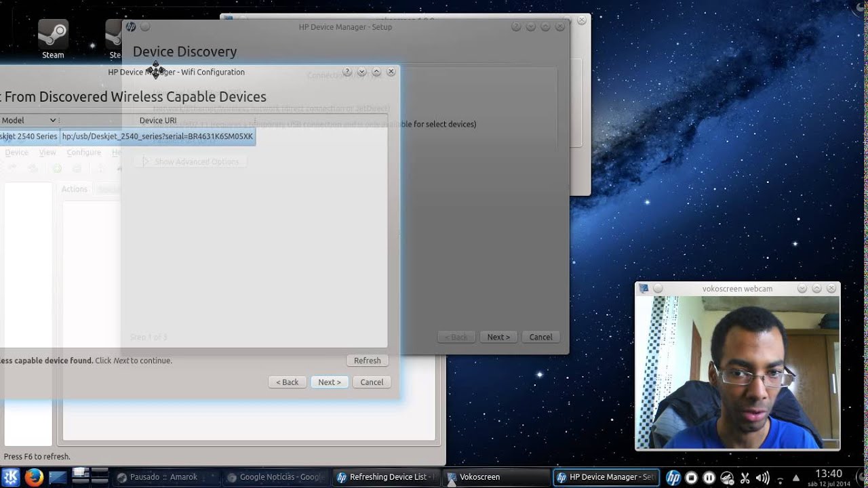
Task: Click the HP logo in Setup title bar
Action: pyautogui.click(x=131, y=27)
